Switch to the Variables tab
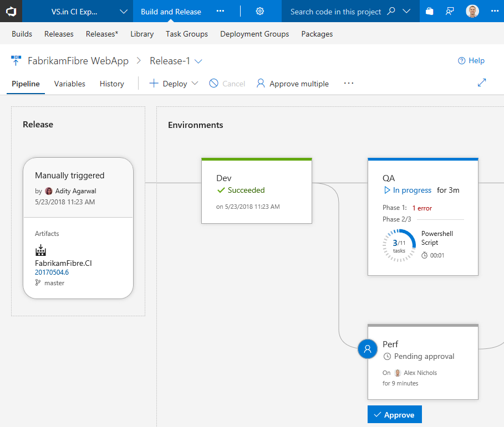Image resolution: width=504 pixels, height=427 pixels. (x=69, y=84)
